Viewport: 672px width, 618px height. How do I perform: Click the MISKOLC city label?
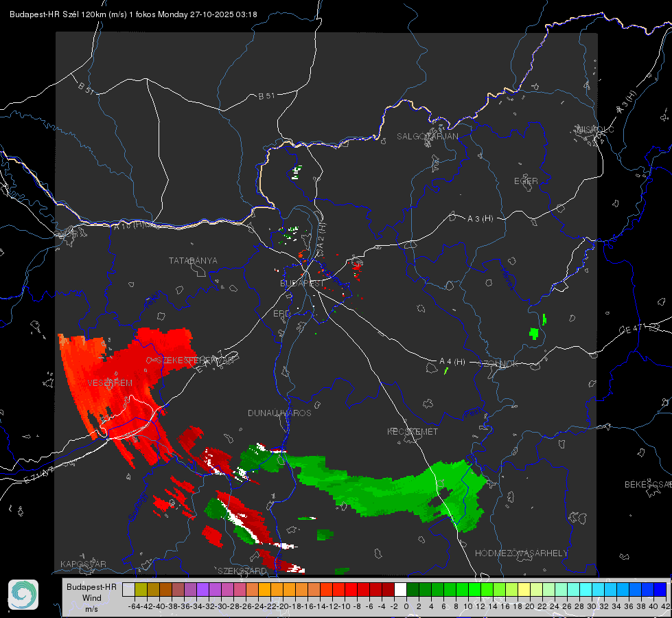point(596,129)
